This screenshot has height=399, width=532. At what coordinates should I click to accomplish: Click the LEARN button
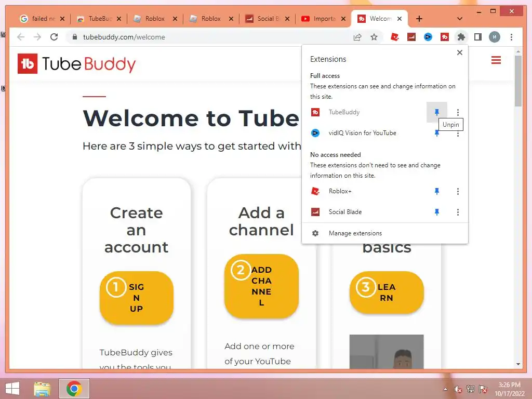tap(387, 292)
